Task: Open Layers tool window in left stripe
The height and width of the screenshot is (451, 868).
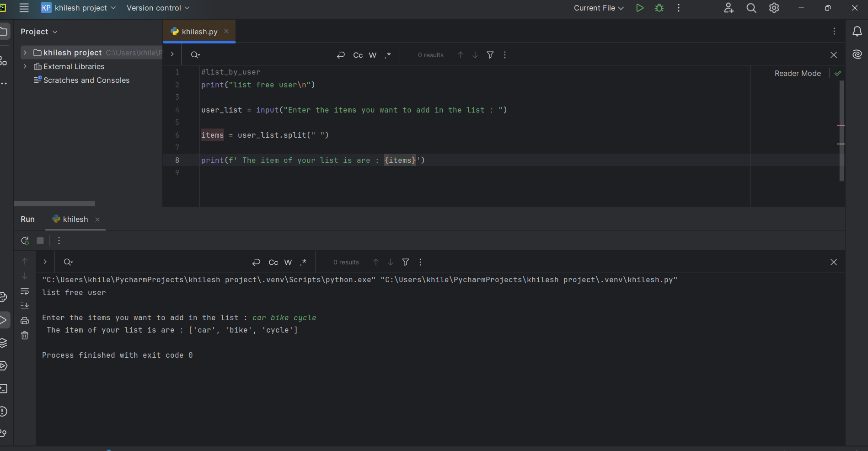Action: pyautogui.click(x=3, y=343)
